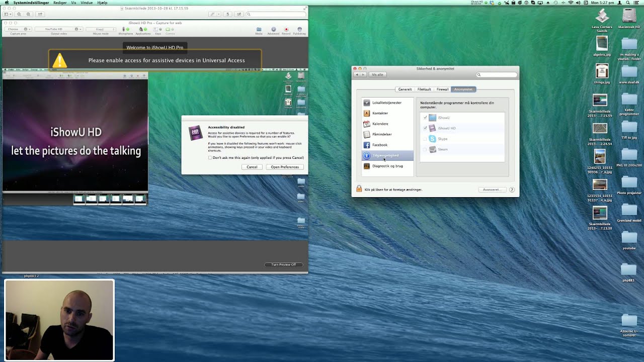Select the Anonymitet tab
This screenshot has width=644, height=362.
tap(463, 89)
